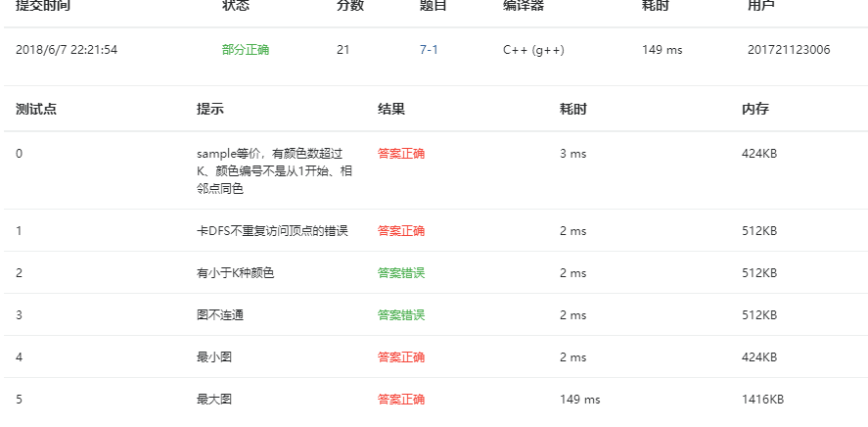Click the 结果 column header
The image size is (868, 427).
pyautogui.click(x=391, y=109)
